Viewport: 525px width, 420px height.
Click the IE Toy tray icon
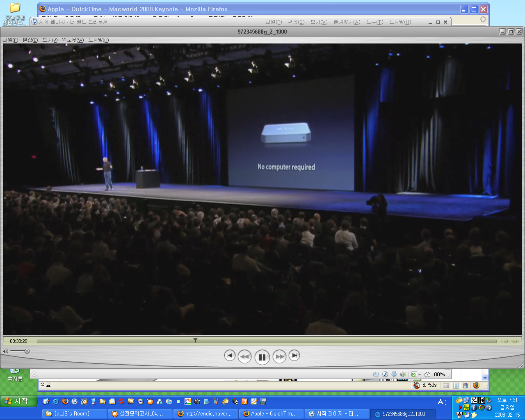click(x=466, y=408)
